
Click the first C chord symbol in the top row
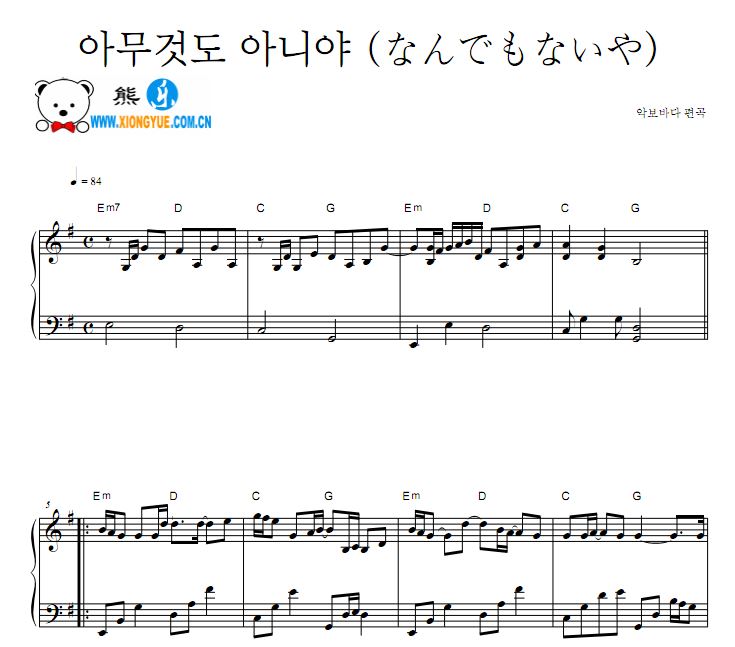pos(261,208)
